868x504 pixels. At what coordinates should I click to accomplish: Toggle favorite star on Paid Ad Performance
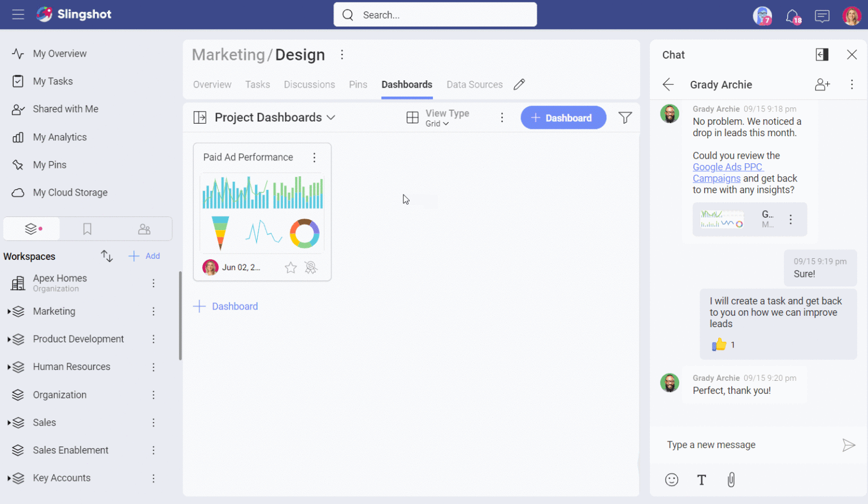[x=290, y=268]
